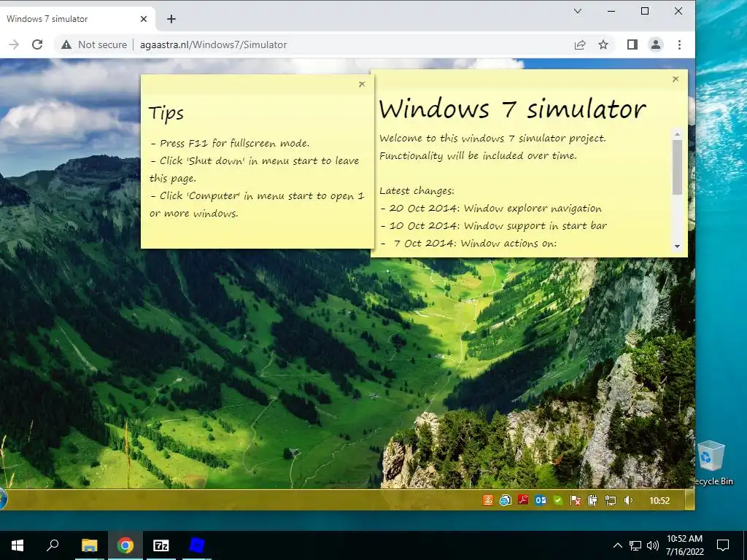
Task: Click the Chrome forward arrow
Action: click(x=14, y=44)
